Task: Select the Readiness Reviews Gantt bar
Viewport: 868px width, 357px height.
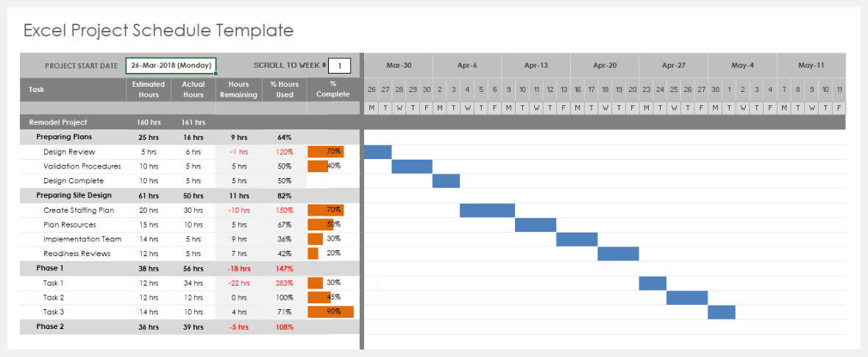Action: (x=618, y=254)
